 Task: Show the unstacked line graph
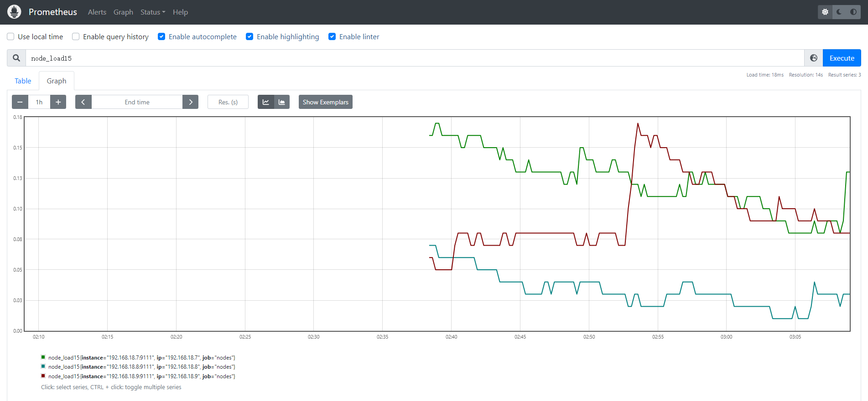pos(266,102)
